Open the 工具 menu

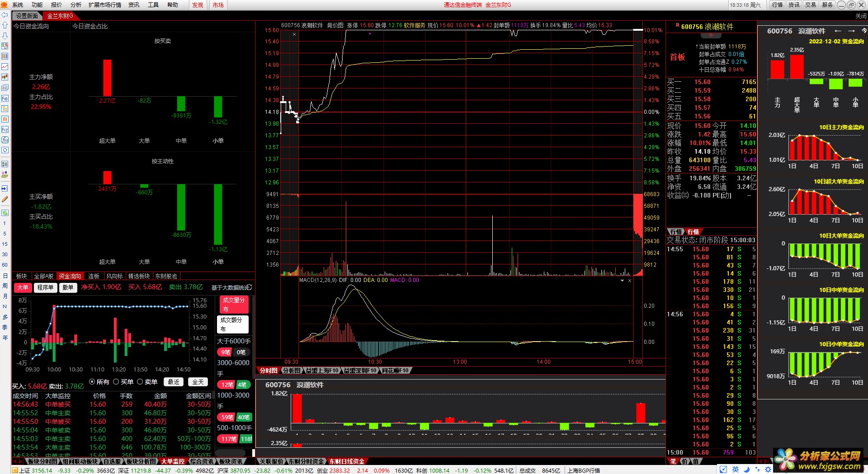click(153, 5)
